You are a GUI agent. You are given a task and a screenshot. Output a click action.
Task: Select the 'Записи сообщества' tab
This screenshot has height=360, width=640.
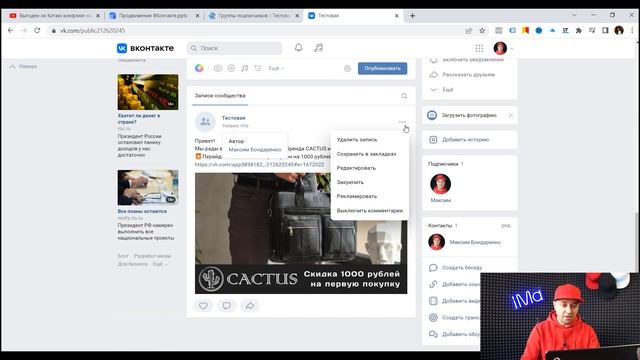point(220,96)
